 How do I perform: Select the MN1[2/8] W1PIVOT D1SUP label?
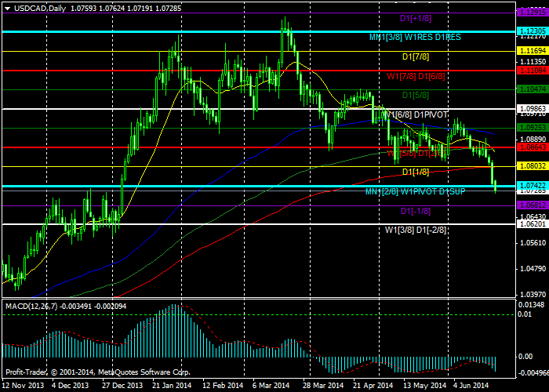click(x=415, y=191)
